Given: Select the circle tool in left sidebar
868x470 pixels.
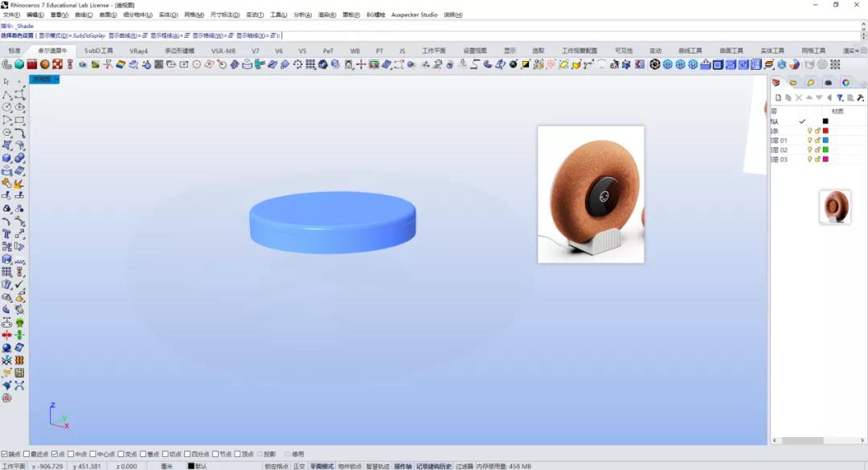Looking at the screenshot, I should 6,107.
